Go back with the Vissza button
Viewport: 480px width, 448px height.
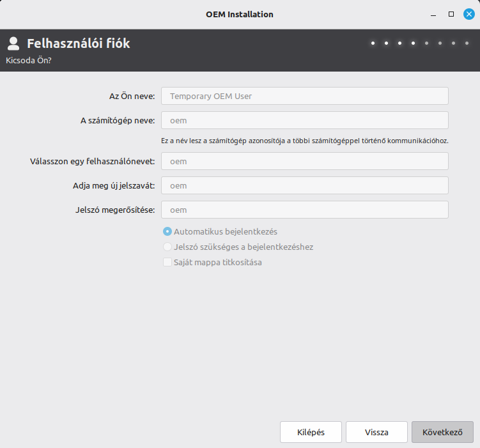coord(376,432)
